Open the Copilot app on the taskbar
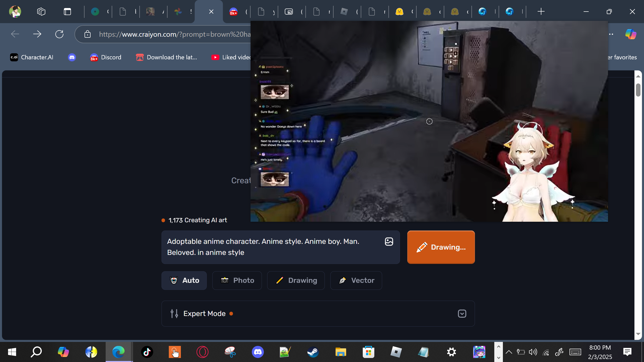 63,352
